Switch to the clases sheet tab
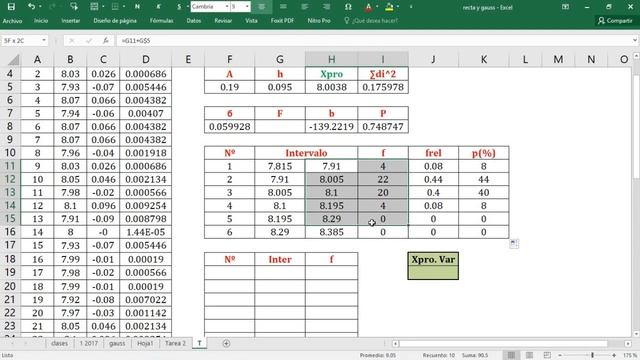 tap(59, 343)
